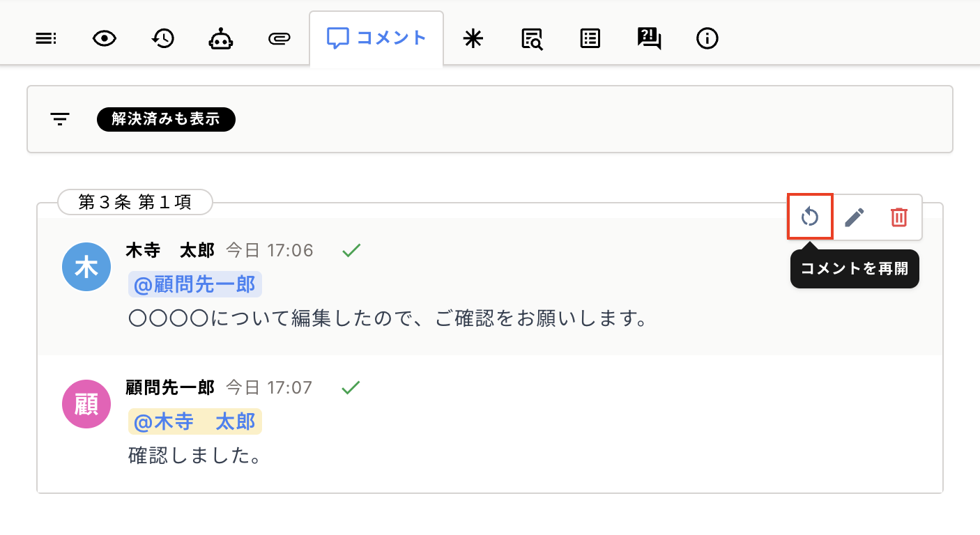Open the outline list tab icon
980x535 pixels.
click(x=46, y=39)
